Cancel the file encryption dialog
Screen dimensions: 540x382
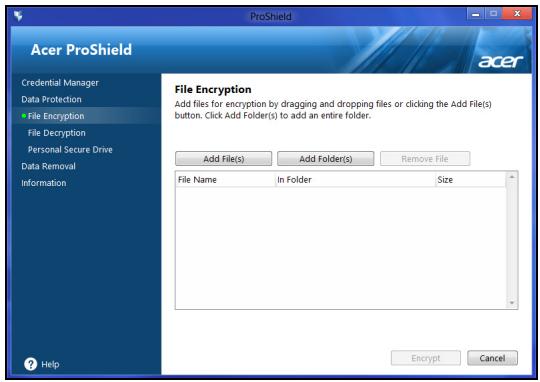pyautogui.click(x=492, y=358)
